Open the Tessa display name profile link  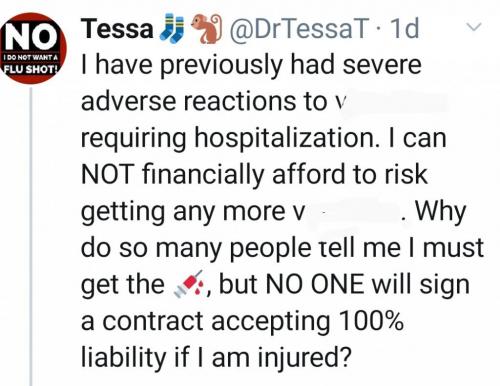coord(117,29)
